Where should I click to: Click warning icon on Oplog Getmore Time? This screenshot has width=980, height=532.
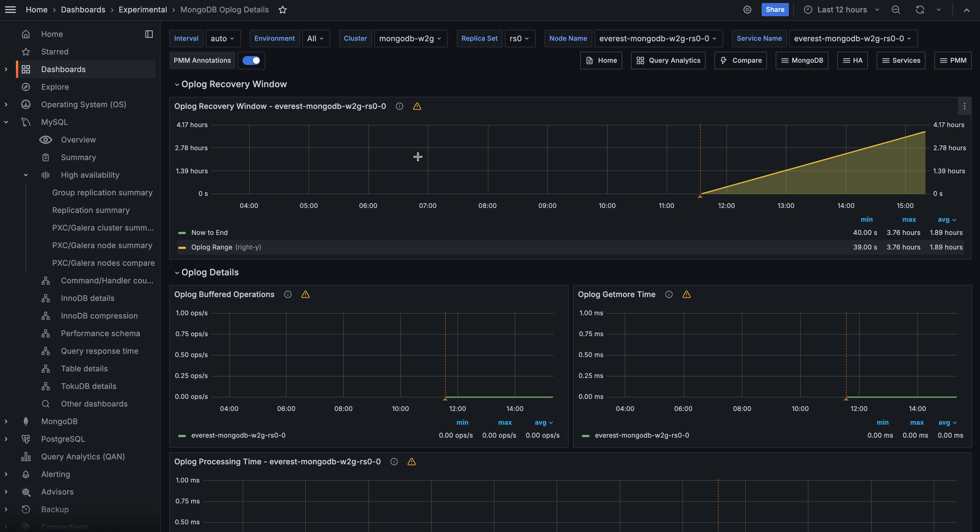[x=686, y=295]
